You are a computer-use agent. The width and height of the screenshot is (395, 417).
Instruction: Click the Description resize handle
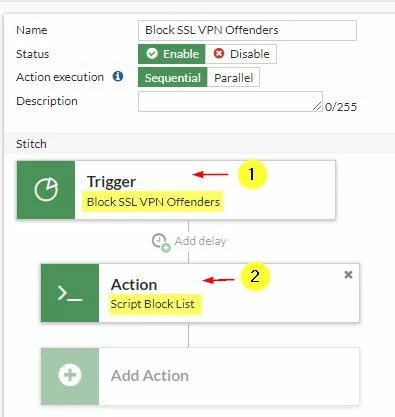318,106
